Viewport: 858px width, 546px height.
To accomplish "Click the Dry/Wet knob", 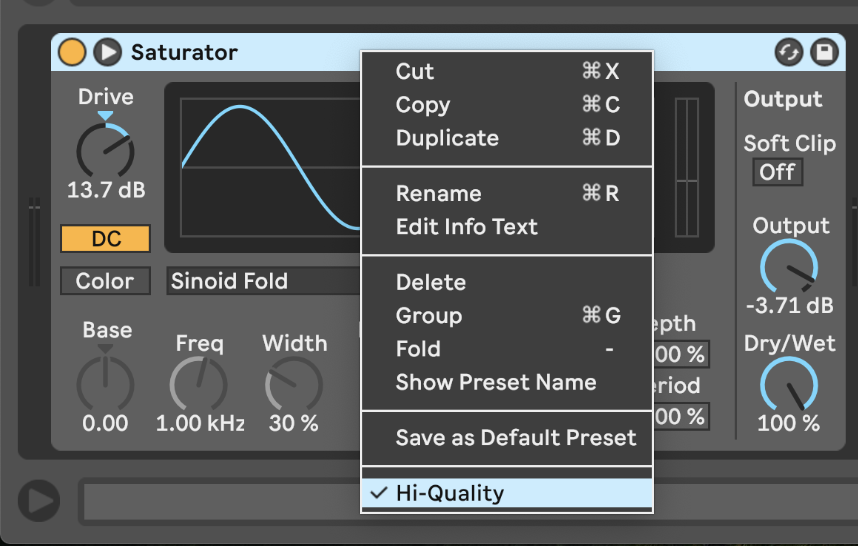I will point(789,386).
